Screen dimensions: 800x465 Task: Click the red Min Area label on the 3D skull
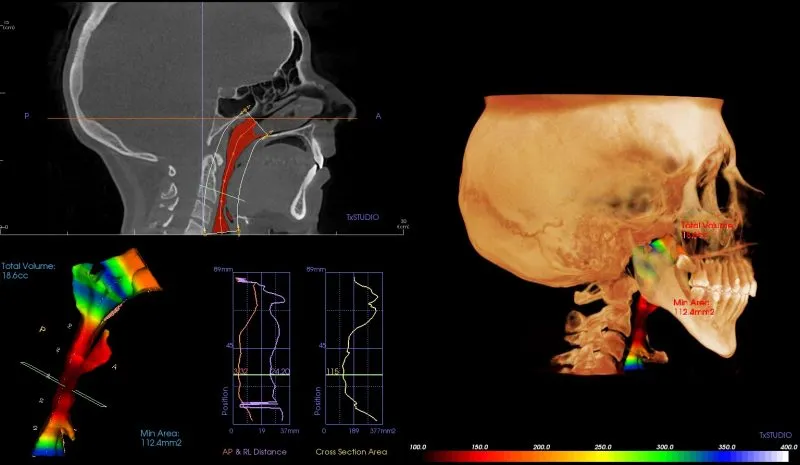693,307
